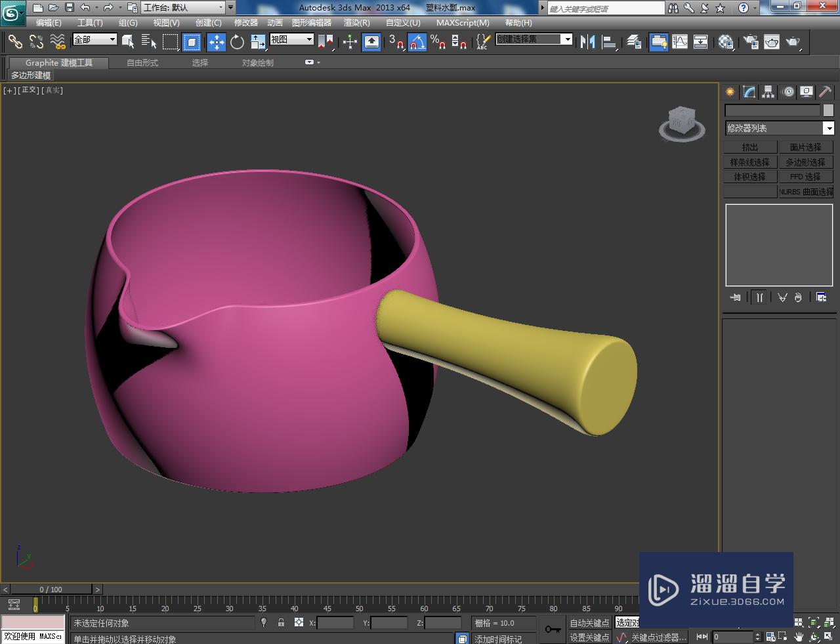Open the 编辑(E) menu

coord(49,22)
